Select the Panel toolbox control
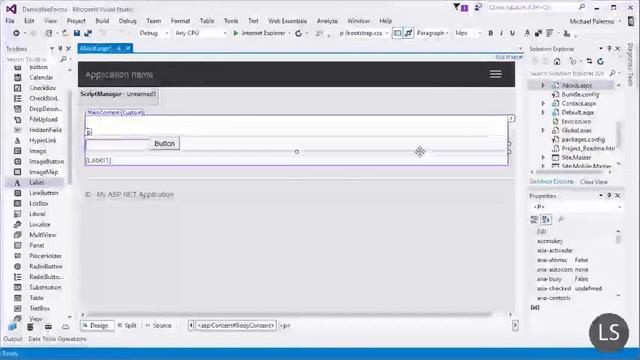640x360 pixels. pyautogui.click(x=36, y=245)
